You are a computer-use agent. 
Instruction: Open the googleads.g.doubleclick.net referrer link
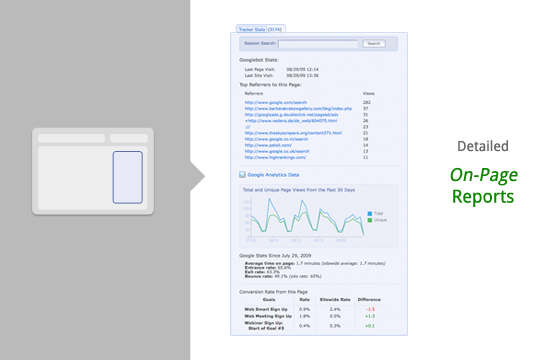(291, 115)
